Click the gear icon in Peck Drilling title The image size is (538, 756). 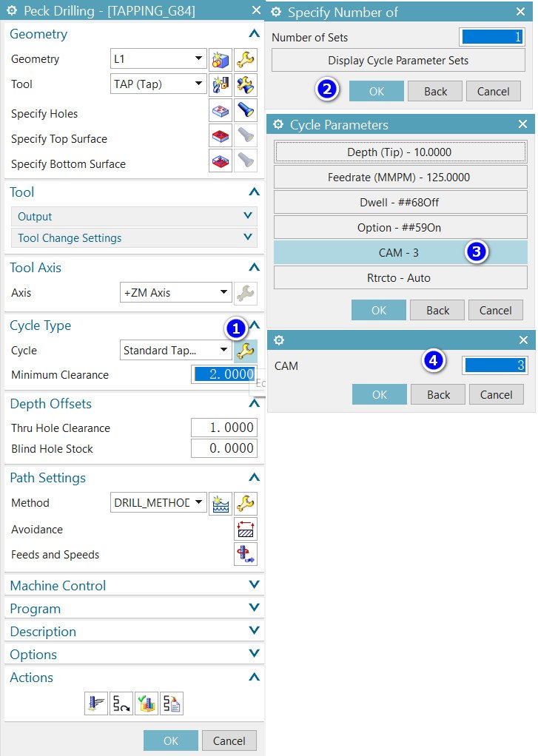(x=12, y=10)
